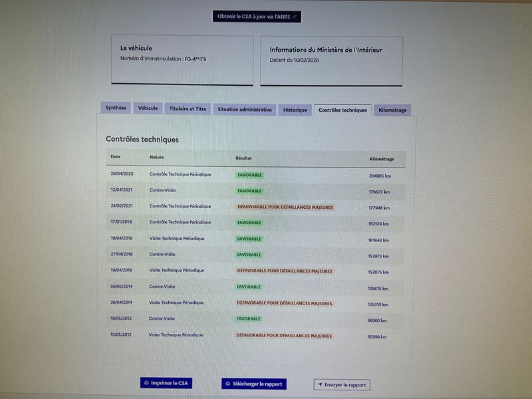Image resolution: width=532 pixels, height=399 pixels.
Task: Click the printer icon on Imprimer le CSA
Action: click(146, 383)
